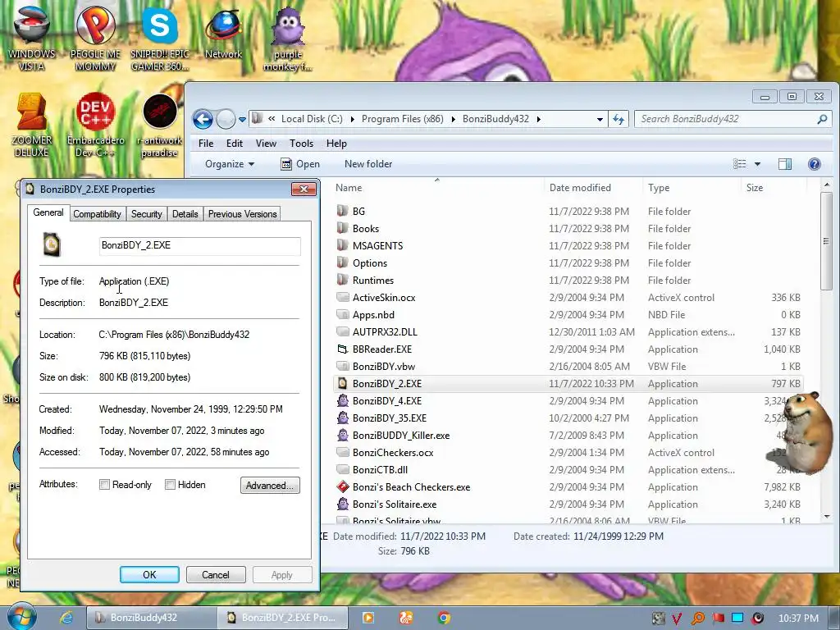This screenshot has width=840, height=630.
Task: Toggle the Read-only attribute checkbox
Action: pyautogui.click(x=104, y=485)
